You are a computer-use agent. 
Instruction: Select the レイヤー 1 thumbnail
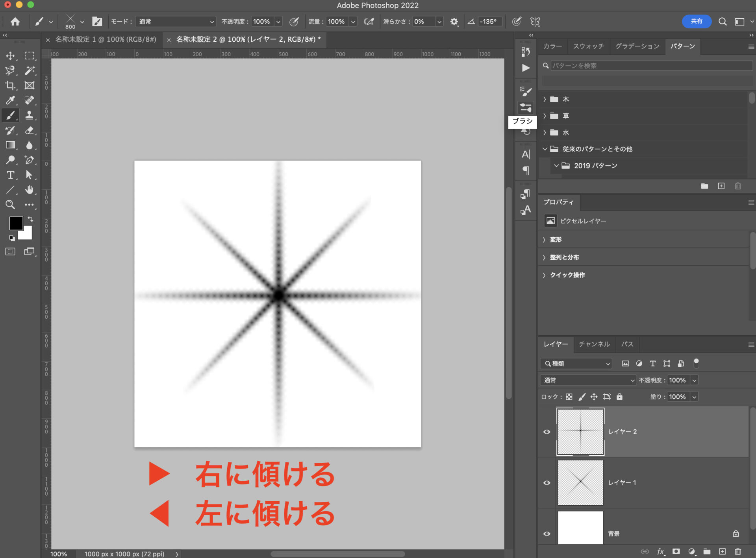[580, 483]
